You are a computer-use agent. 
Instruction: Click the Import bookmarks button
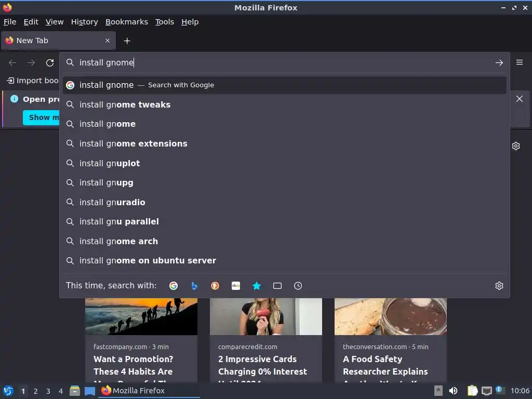click(x=33, y=81)
